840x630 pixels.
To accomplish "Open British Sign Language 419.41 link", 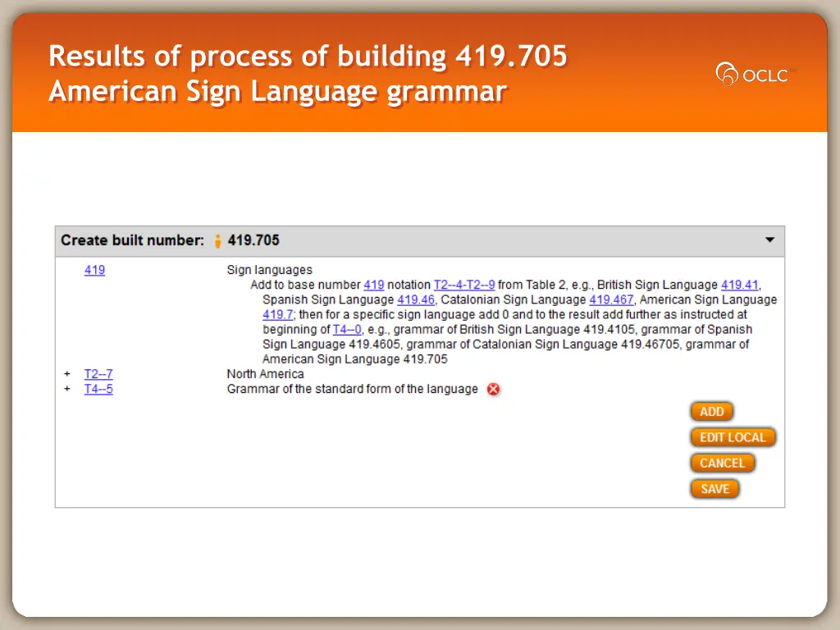I will [x=739, y=285].
